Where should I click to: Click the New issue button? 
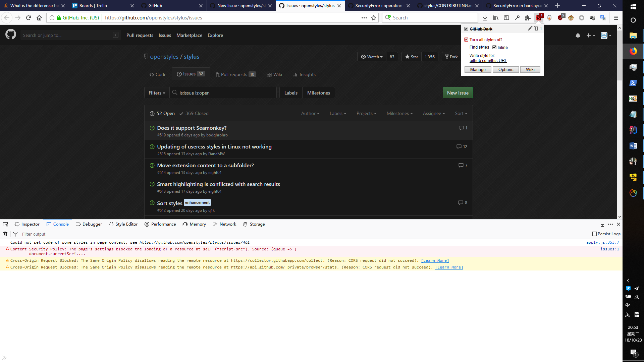[458, 93]
